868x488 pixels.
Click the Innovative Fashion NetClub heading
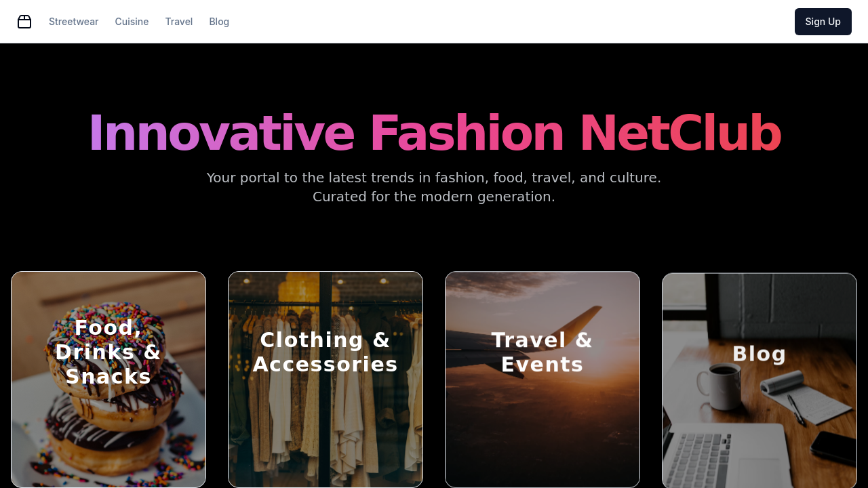(434, 134)
